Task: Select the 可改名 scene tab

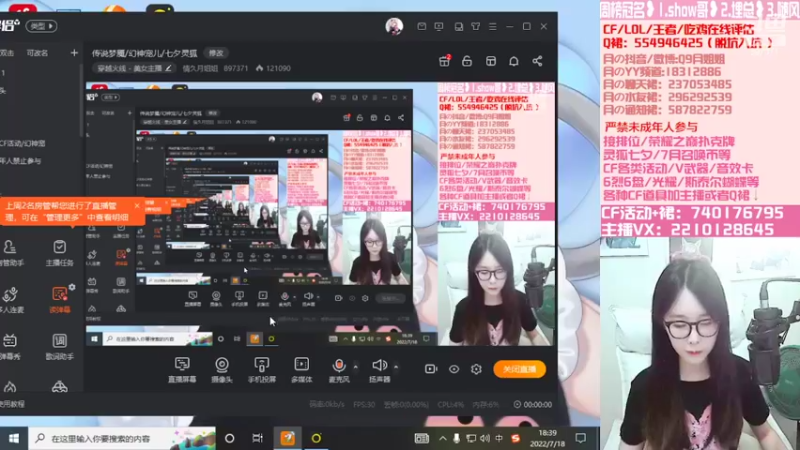Action: [37, 53]
